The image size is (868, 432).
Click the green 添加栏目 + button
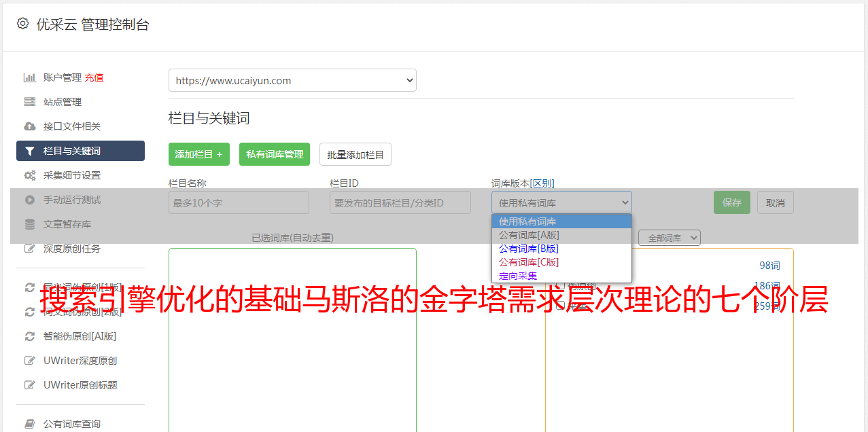coord(199,154)
